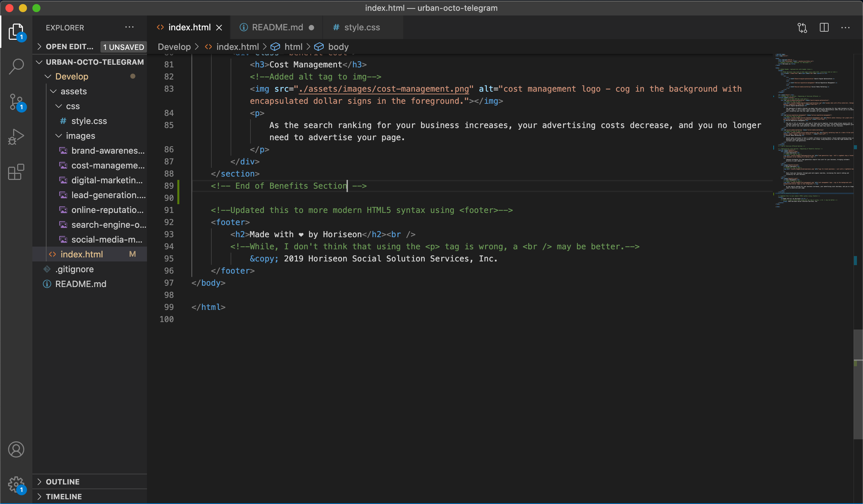Image resolution: width=863 pixels, height=504 pixels.
Task: Open the Explorer view in activity bar
Action: click(16, 32)
